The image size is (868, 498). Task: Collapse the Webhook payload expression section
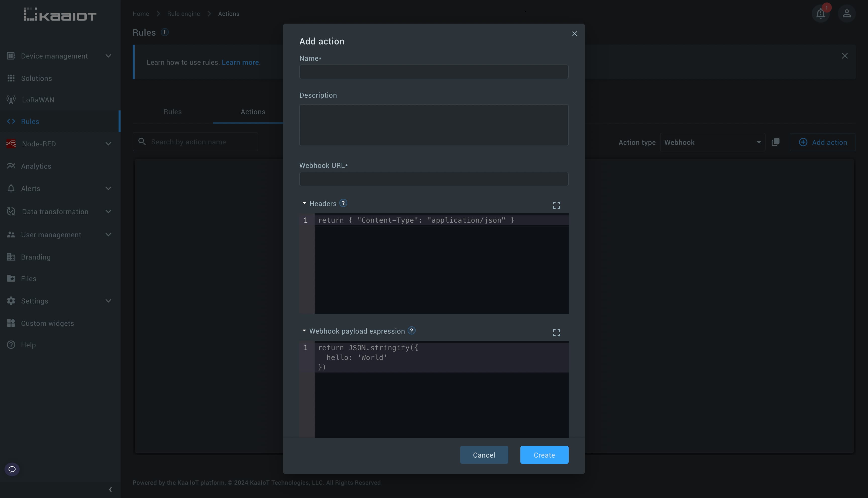[304, 331]
